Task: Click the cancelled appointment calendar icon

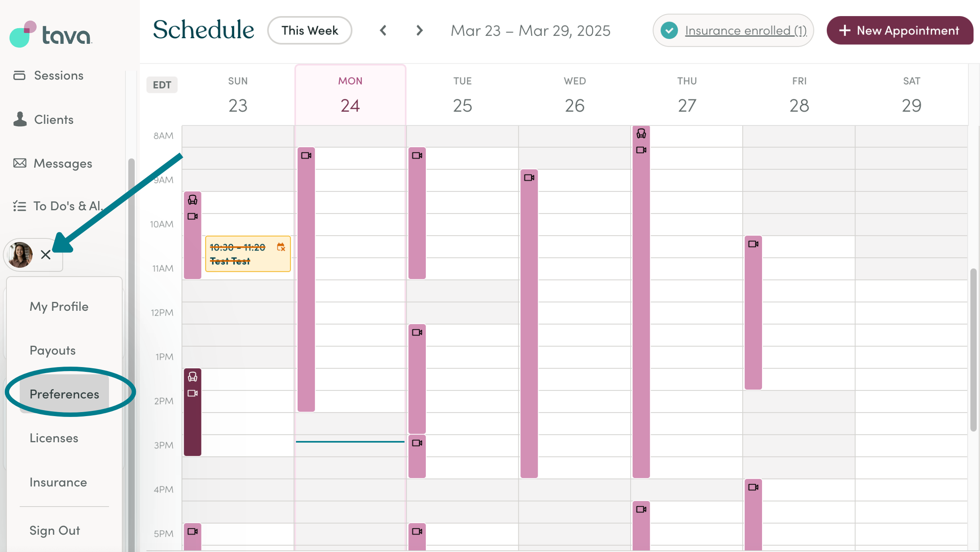Action: tap(281, 247)
